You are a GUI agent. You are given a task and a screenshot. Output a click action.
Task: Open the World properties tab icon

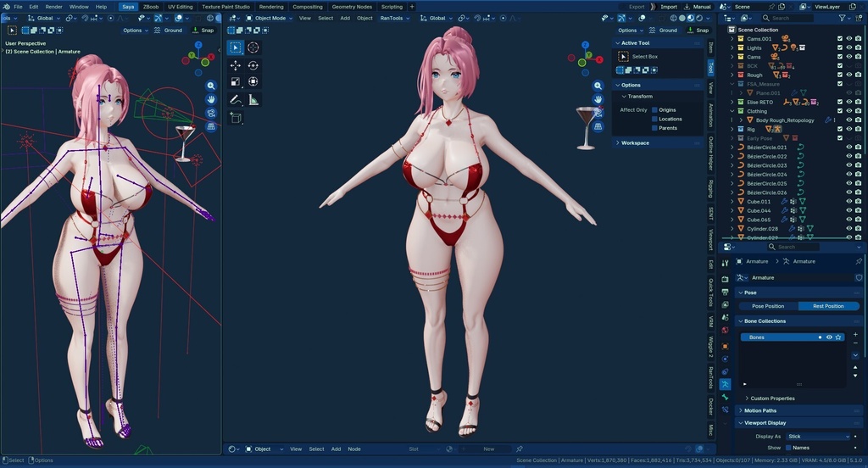[726, 330]
